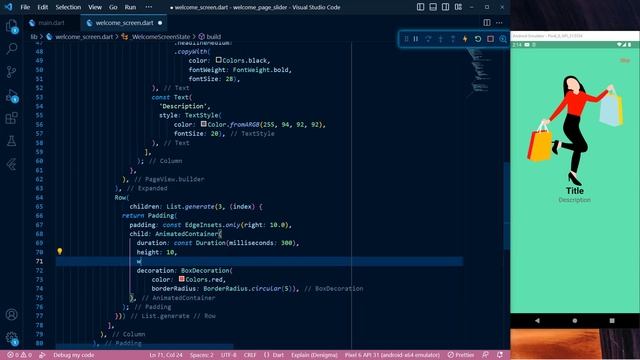Click Debug my code in status bar
640x360 pixels.
click(x=73, y=355)
